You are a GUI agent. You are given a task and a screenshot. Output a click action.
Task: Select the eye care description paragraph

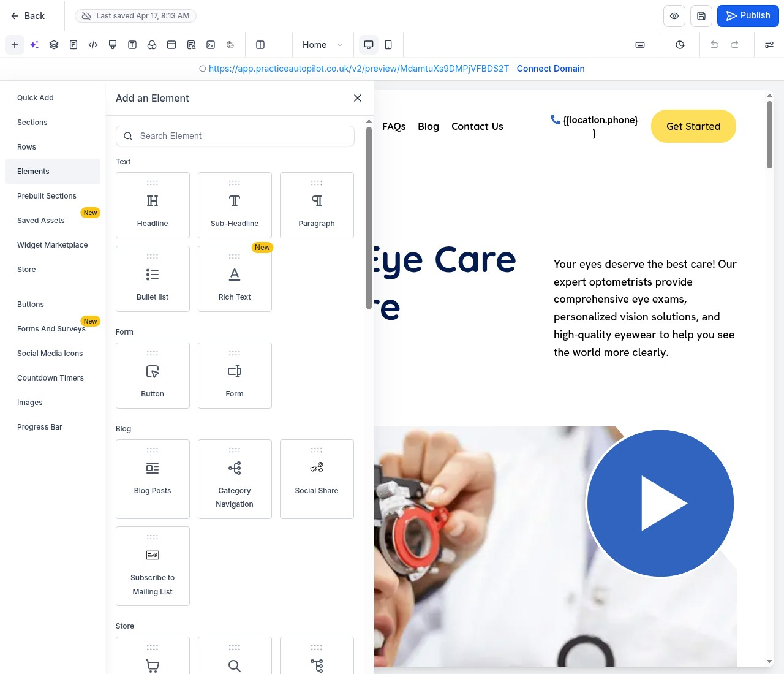coord(645,308)
